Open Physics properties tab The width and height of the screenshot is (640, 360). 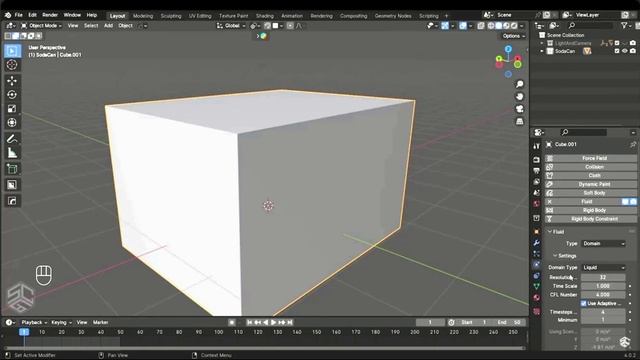click(x=536, y=264)
